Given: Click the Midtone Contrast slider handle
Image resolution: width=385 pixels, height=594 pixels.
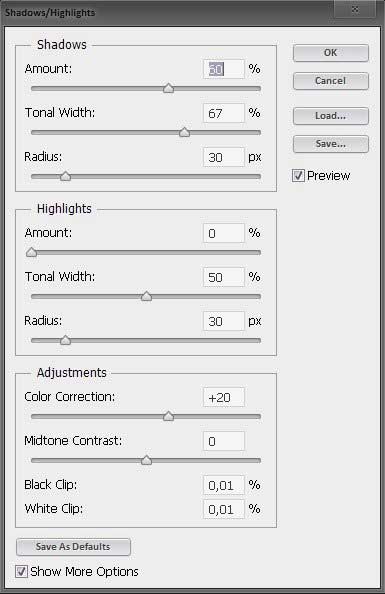Looking at the screenshot, I should tap(146, 460).
